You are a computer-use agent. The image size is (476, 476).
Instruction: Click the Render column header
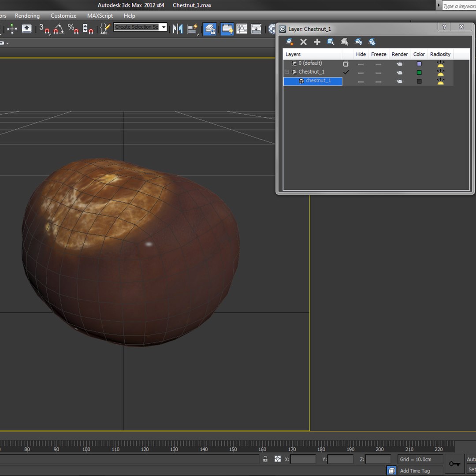click(x=399, y=54)
